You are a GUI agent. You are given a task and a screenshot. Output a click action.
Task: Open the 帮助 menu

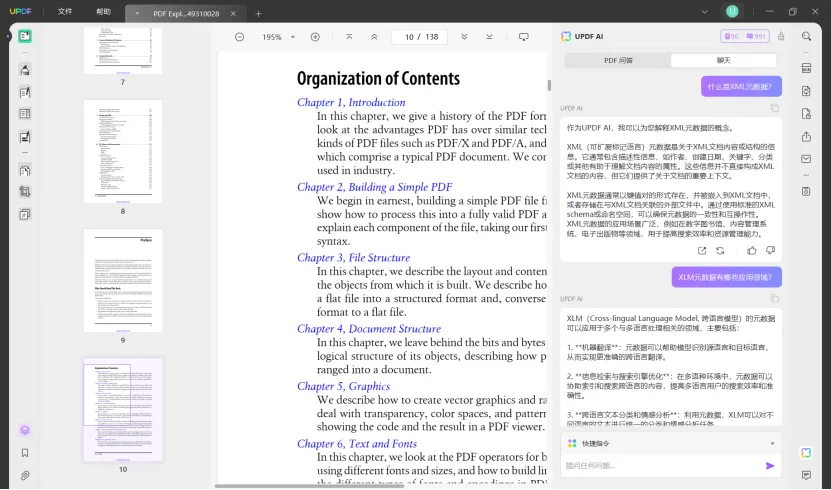coord(104,12)
